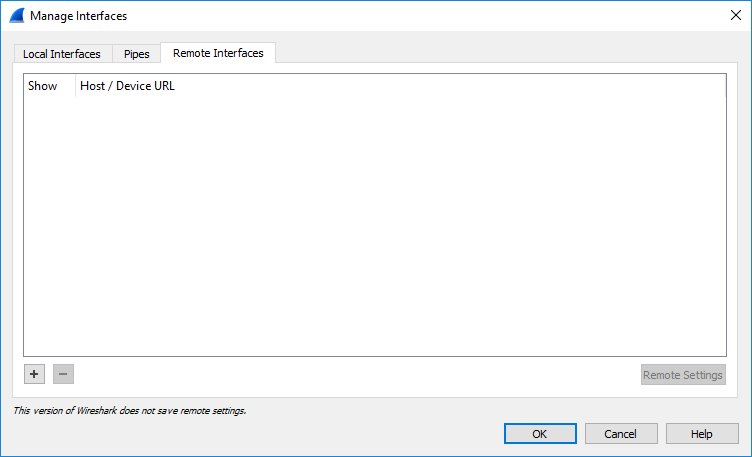Switch to the Local Interfaces tab
Viewport: 752px width, 457px height.
(62, 54)
